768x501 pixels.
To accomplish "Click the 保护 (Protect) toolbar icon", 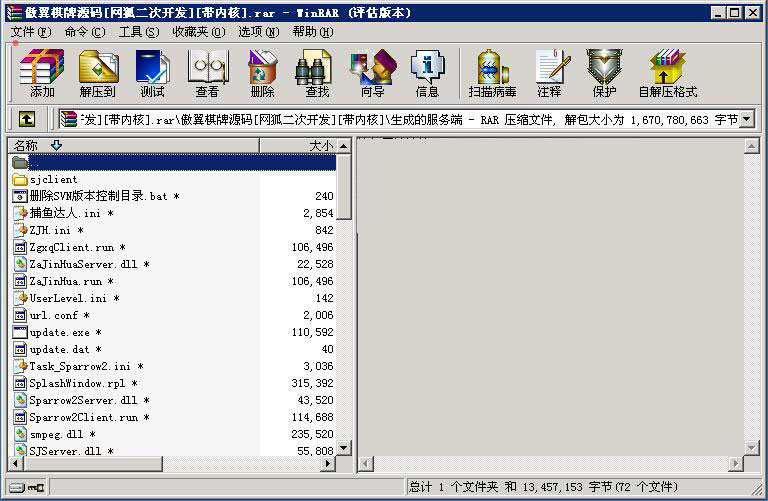I will click(604, 74).
